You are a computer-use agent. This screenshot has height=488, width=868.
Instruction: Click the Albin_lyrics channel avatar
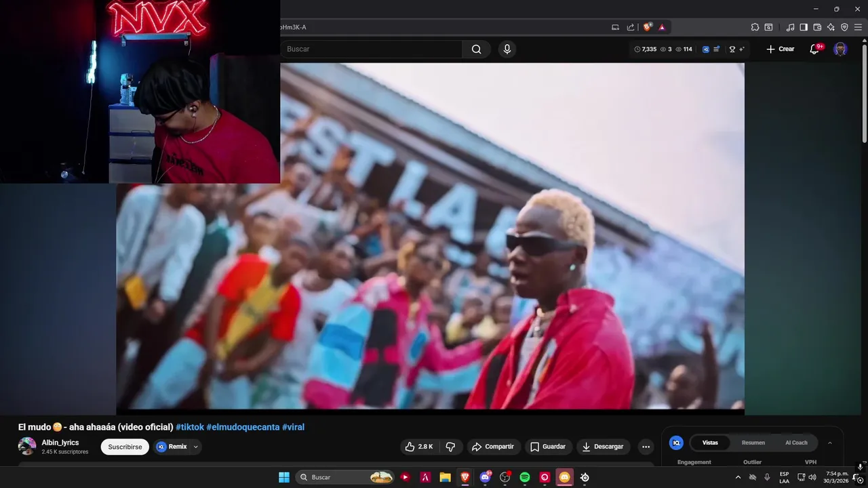pyautogui.click(x=27, y=446)
